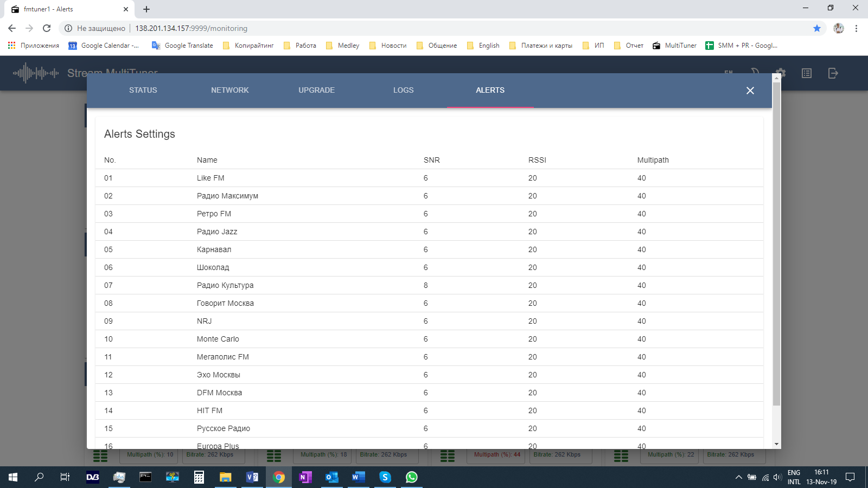Open the list view icon in header

point(807,73)
